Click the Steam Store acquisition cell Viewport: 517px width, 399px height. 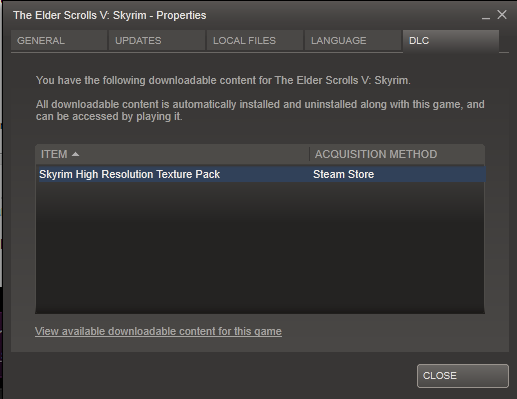(344, 174)
